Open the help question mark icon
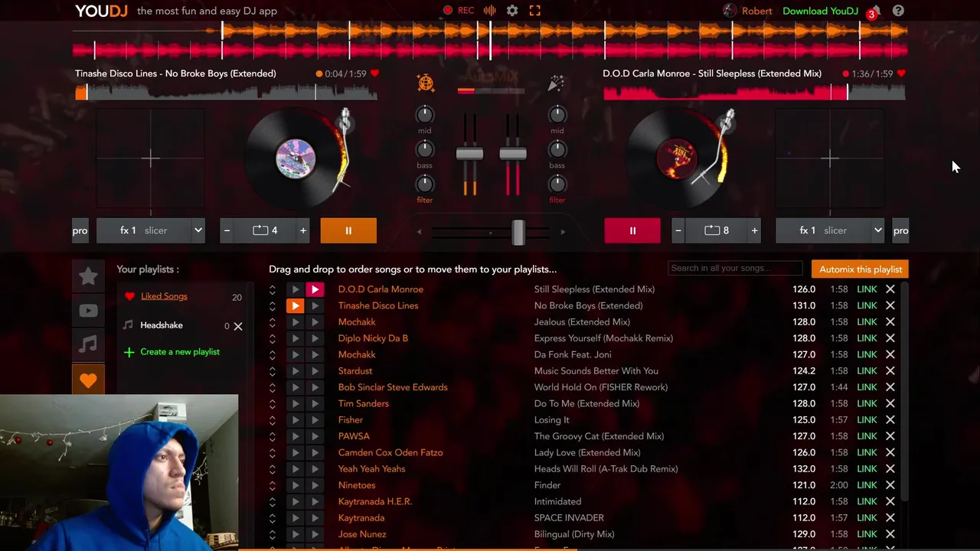Screen dimensions: 980x551 (898, 11)
